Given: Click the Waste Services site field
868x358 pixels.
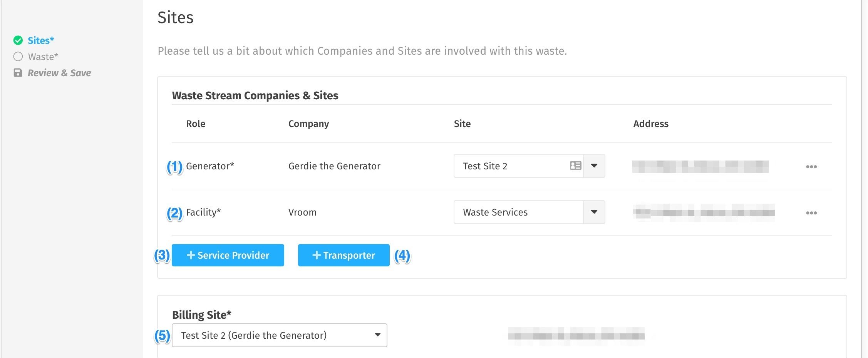Looking at the screenshot, I should (x=518, y=212).
